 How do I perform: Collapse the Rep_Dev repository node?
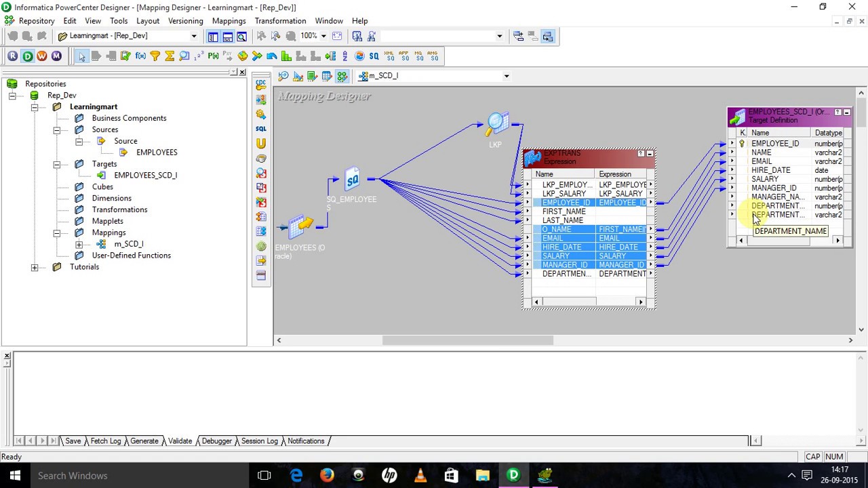[12, 96]
